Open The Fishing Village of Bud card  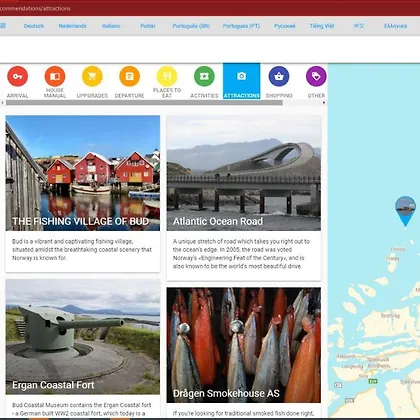[x=83, y=194]
